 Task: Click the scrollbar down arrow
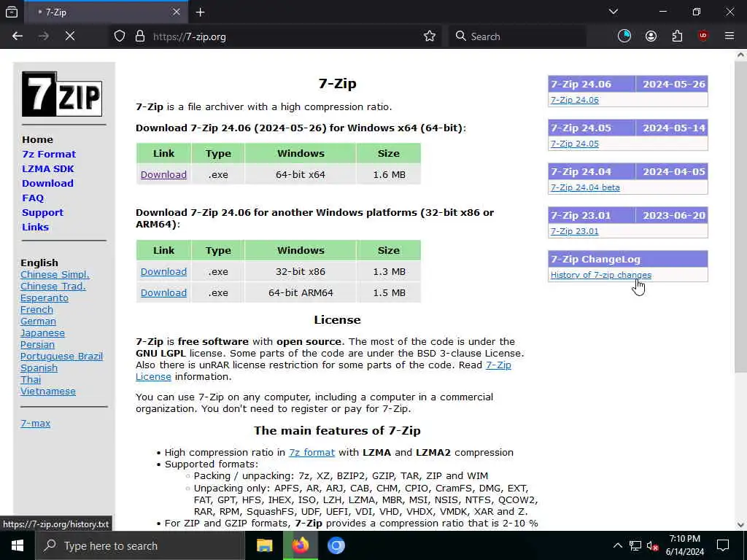740,525
